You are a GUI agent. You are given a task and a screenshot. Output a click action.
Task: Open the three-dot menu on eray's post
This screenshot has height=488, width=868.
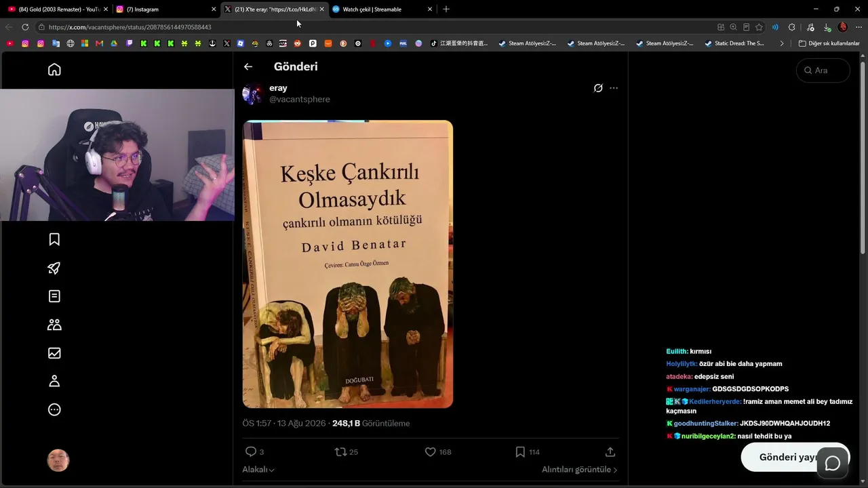tap(614, 88)
